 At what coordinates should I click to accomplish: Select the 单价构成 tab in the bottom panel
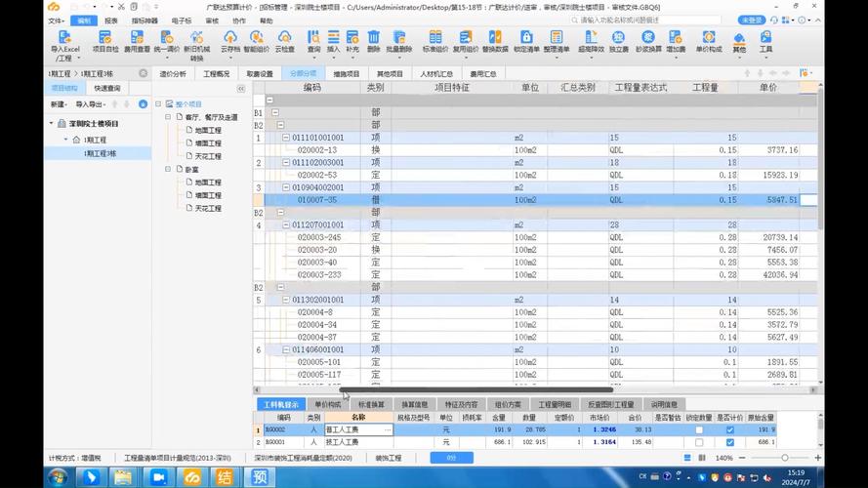click(x=328, y=404)
